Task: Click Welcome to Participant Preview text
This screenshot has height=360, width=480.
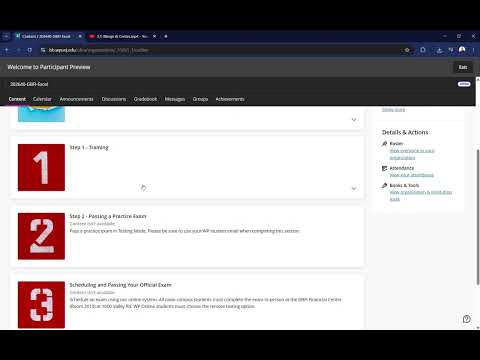Action: click(49, 67)
